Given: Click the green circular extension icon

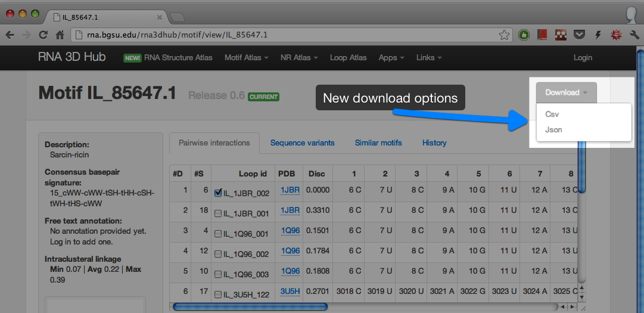Looking at the screenshot, I should click(524, 35).
